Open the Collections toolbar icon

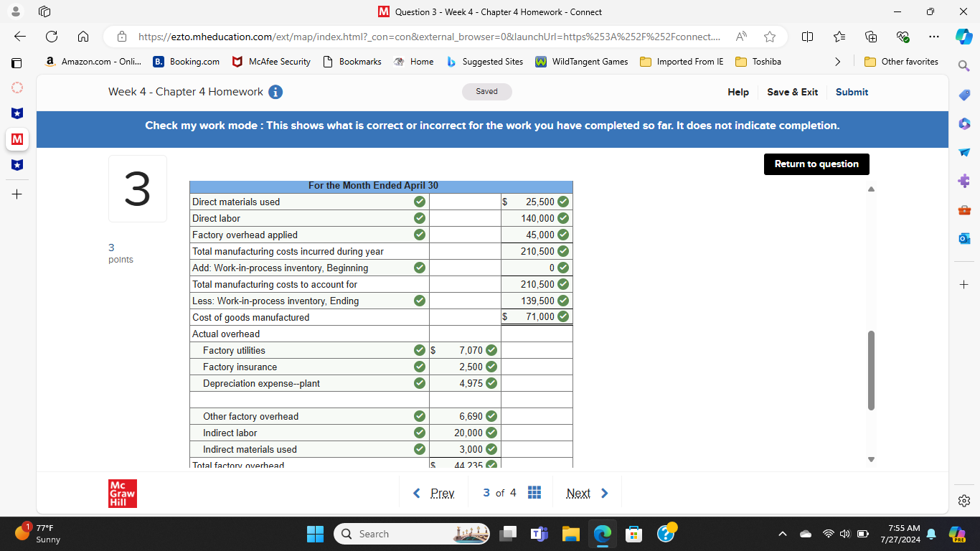(x=871, y=37)
